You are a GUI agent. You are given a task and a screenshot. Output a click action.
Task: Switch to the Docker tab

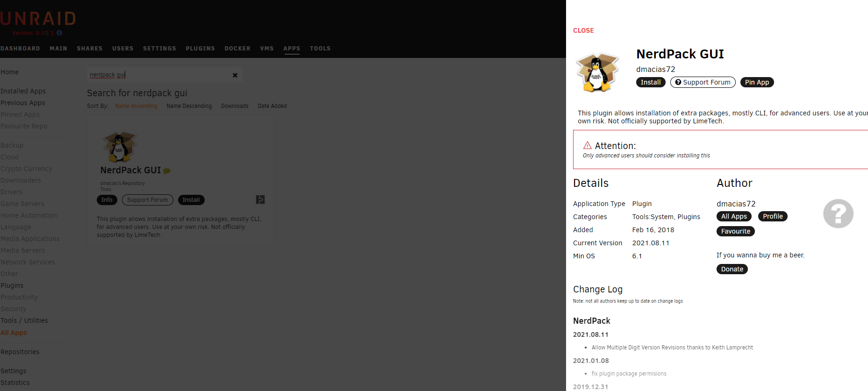pyautogui.click(x=237, y=49)
